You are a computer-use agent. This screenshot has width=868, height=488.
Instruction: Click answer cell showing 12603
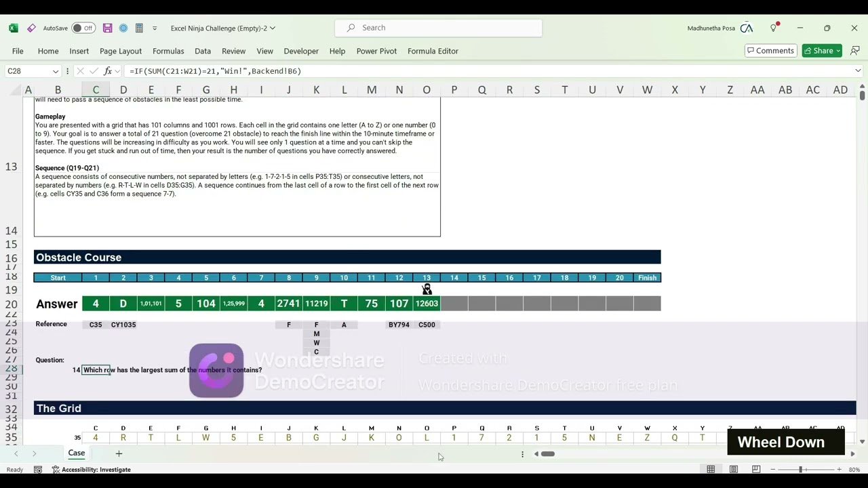point(427,304)
